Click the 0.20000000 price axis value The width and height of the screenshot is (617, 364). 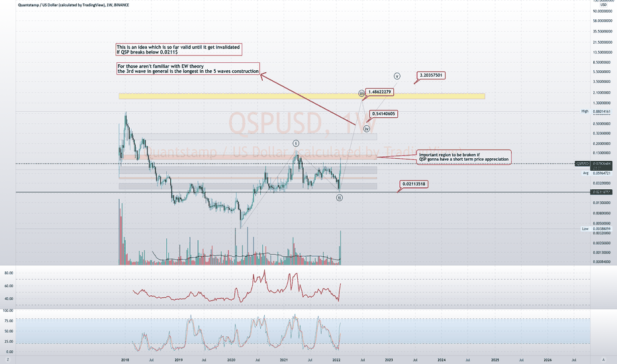[x=602, y=144]
